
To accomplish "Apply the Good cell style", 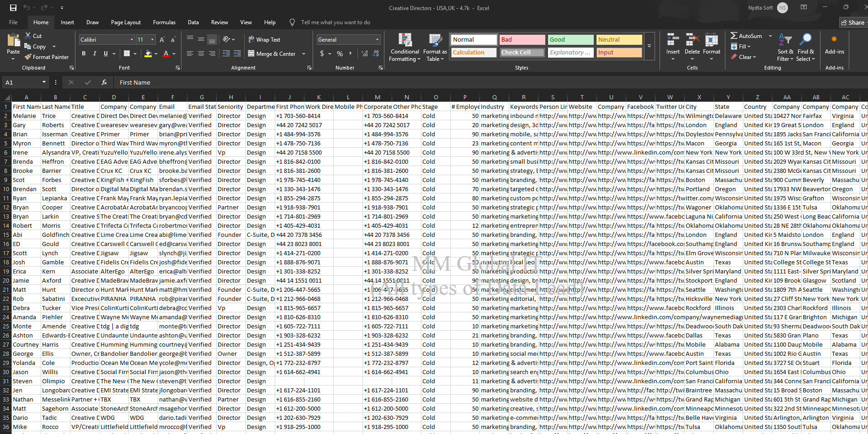I will (x=570, y=40).
